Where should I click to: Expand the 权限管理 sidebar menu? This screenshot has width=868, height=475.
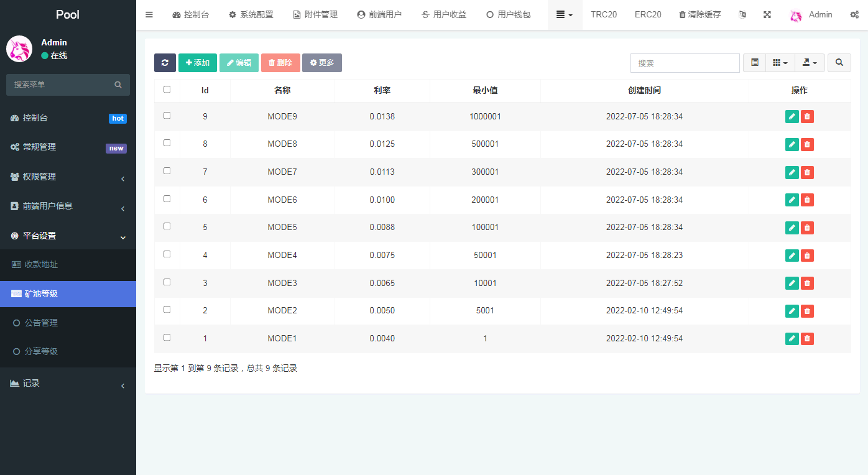[68, 177]
